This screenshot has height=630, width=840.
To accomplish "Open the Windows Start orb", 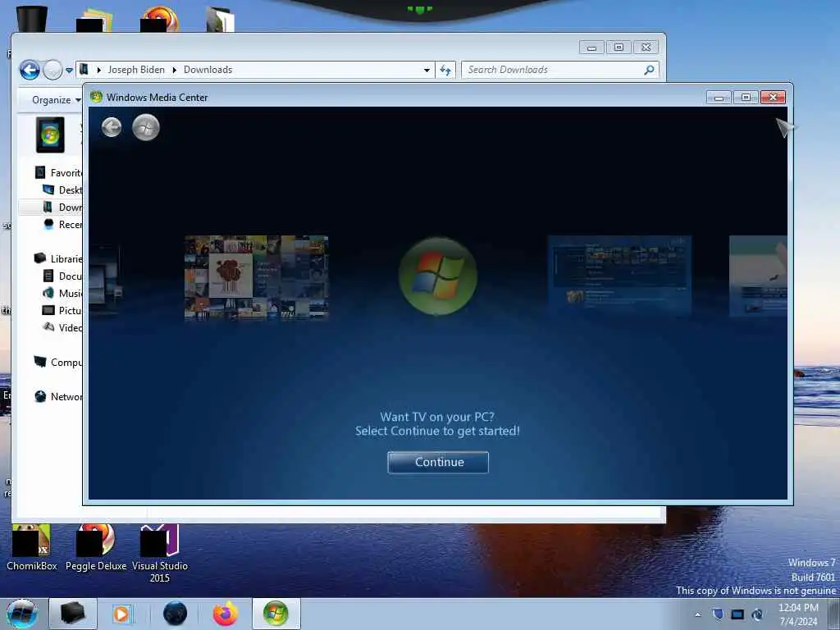I will tap(22, 614).
